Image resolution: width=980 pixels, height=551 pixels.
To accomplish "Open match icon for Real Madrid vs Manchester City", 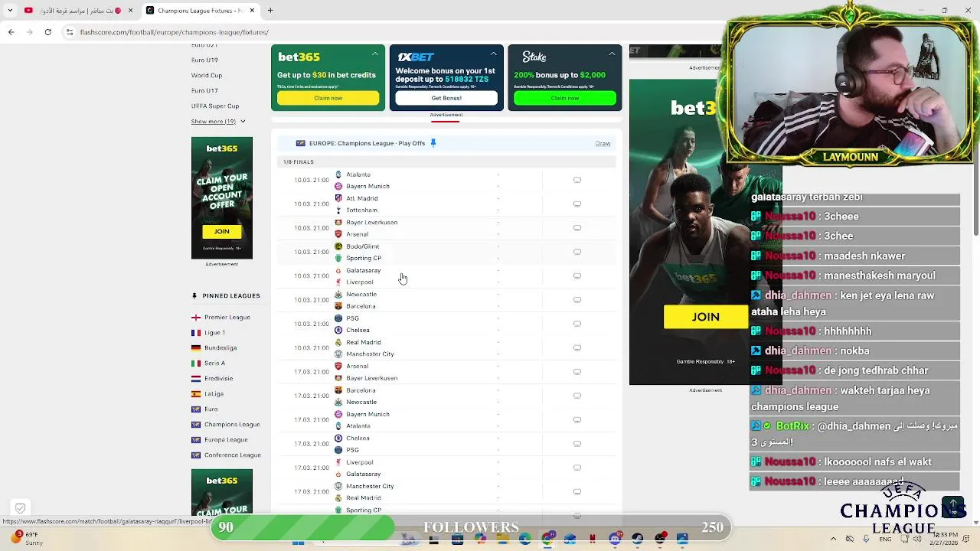I will [x=577, y=348].
